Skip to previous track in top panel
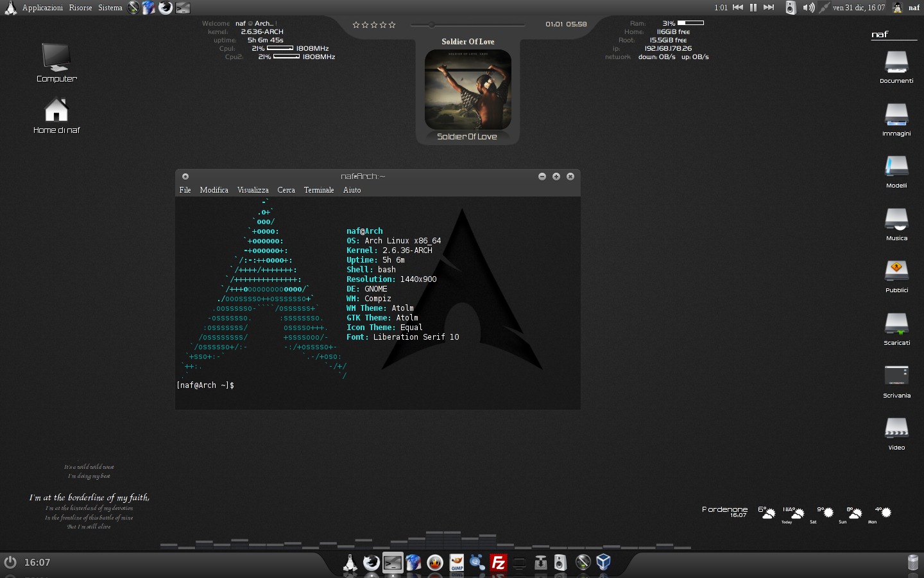The image size is (924, 578). (738, 8)
